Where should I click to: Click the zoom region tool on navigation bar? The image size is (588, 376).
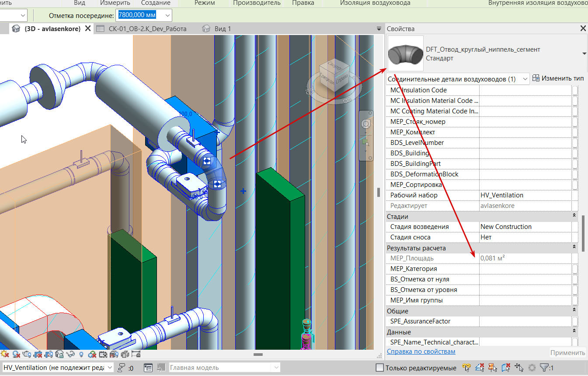pos(365,142)
